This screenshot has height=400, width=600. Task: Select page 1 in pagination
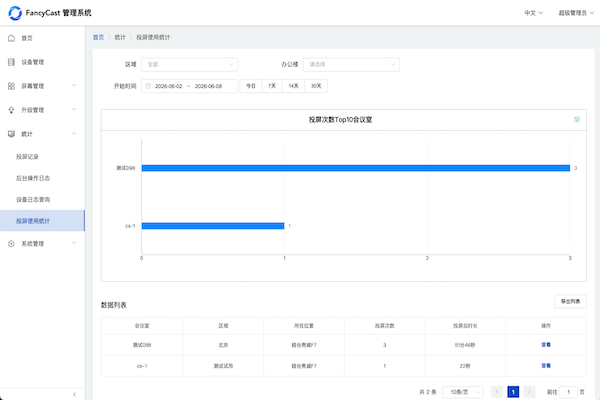coord(513,392)
